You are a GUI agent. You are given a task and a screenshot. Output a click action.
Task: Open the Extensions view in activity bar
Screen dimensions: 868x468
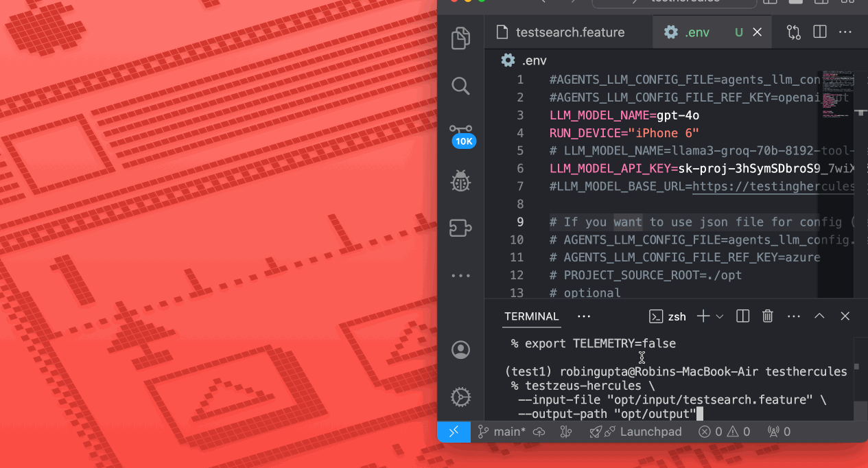pyautogui.click(x=460, y=228)
